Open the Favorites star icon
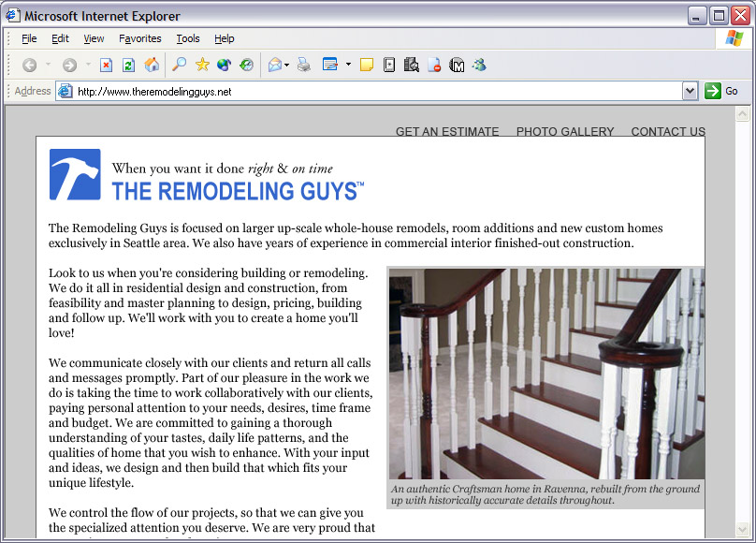The image size is (756, 543). tap(201, 66)
